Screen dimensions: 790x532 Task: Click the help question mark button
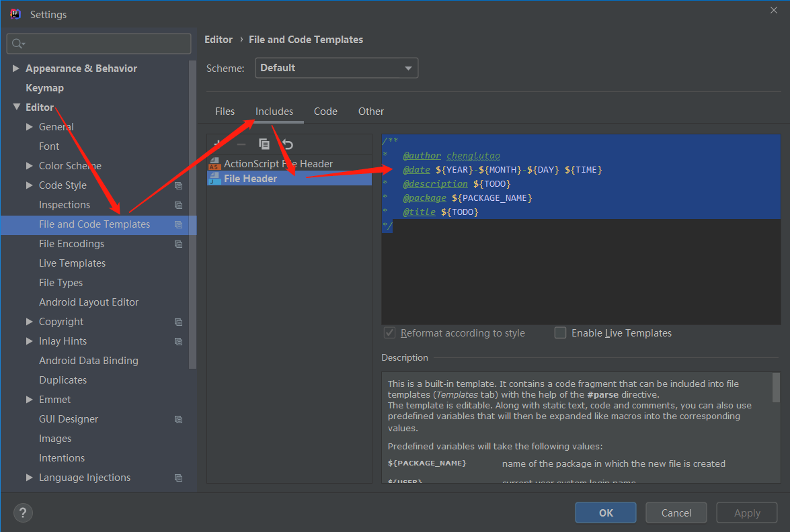(x=23, y=513)
